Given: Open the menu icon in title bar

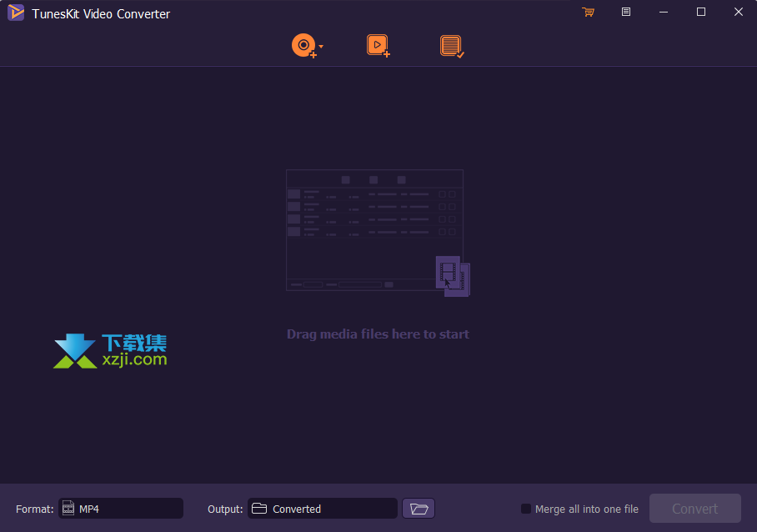Looking at the screenshot, I should (x=625, y=12).
